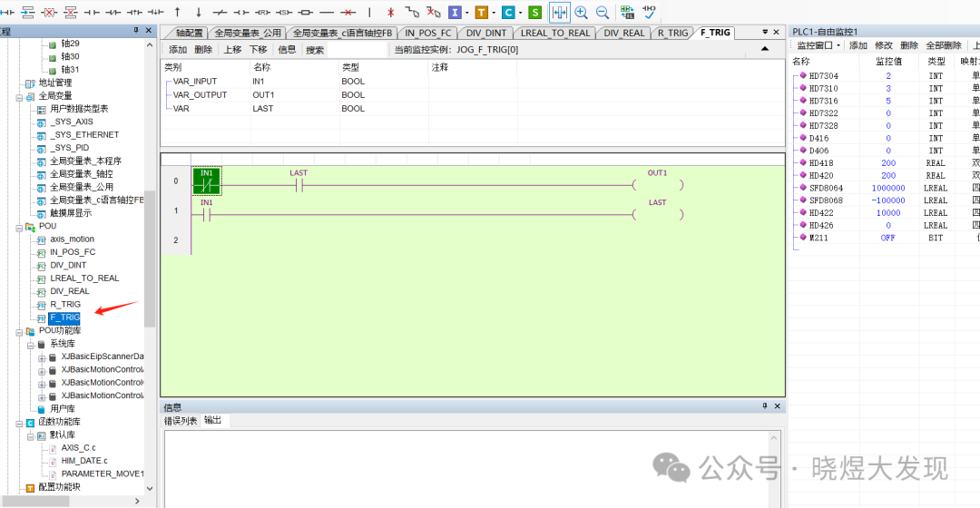The width and height of the screenshot is (980, 508).
Task: Open dropdown next to blue C icon
Action: pyautogui.click(x=520, y=13)
